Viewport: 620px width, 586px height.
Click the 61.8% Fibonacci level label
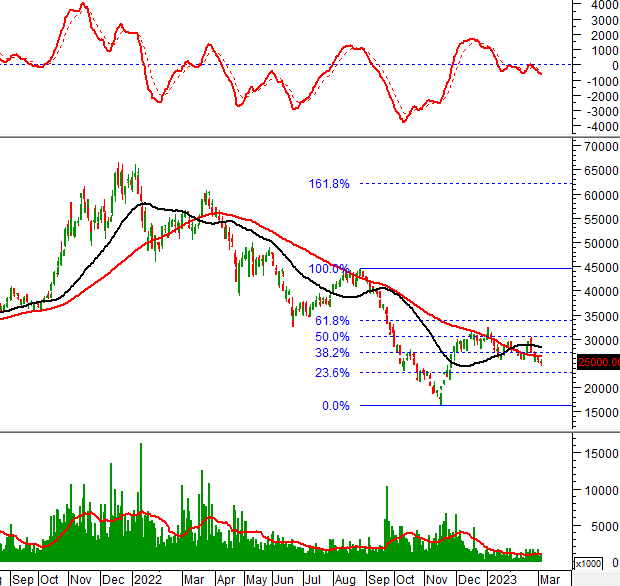[332, 321]
